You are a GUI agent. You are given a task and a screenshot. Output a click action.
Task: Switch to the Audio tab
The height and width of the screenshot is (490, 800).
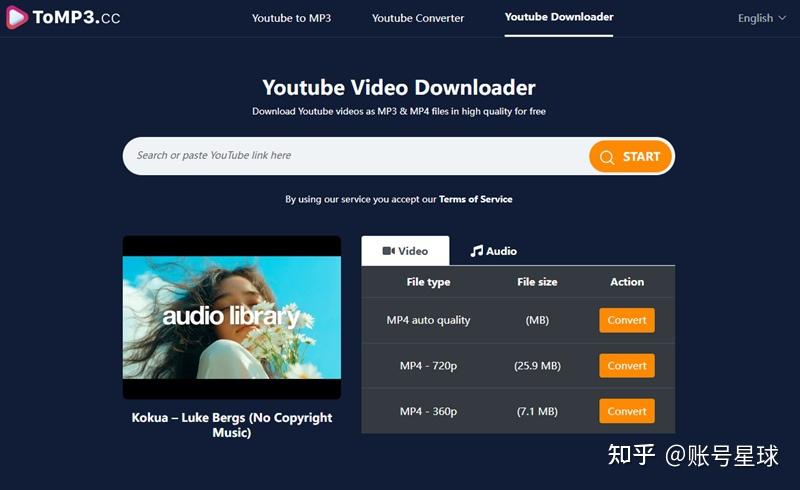coord(493,251)
